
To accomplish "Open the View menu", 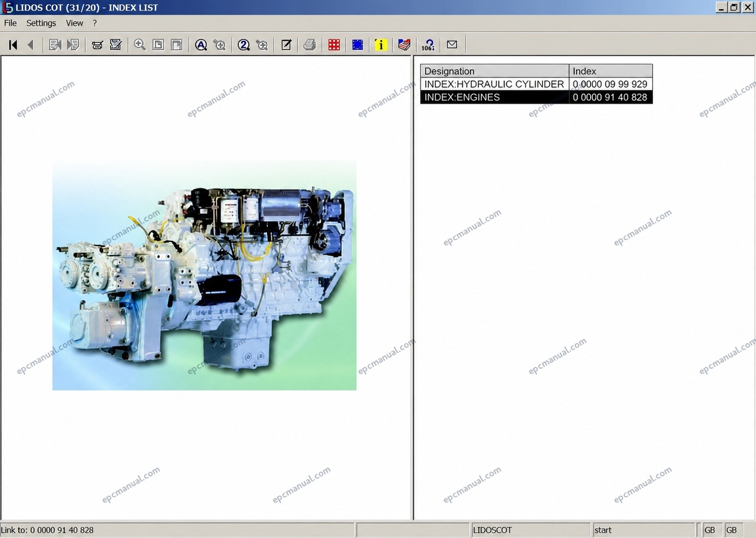I will pos(74,23).
